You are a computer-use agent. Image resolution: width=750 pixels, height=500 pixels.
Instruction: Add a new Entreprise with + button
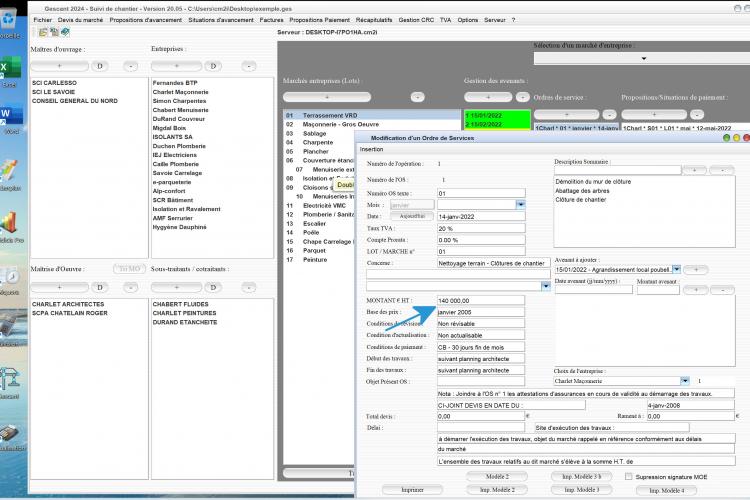(x=176, y=66)
